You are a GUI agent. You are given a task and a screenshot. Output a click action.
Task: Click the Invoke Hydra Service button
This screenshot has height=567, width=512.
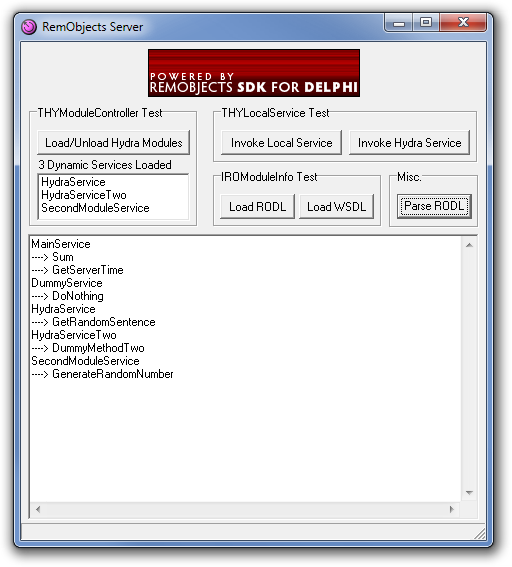(x=409, y=143)
